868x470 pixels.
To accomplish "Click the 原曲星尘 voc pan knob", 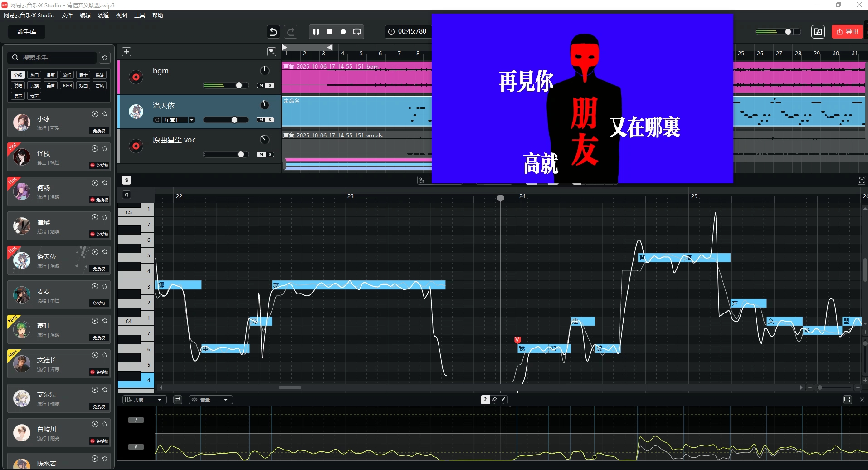I will 264,139.
